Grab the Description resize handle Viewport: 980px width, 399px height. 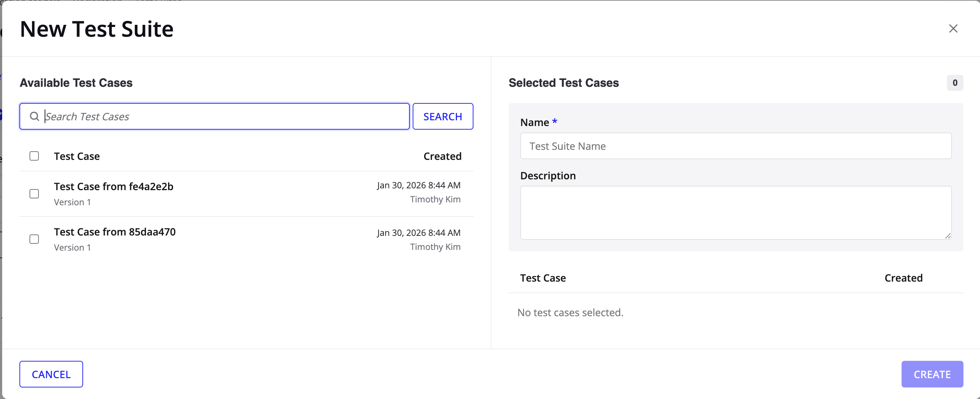click(948, 236)
